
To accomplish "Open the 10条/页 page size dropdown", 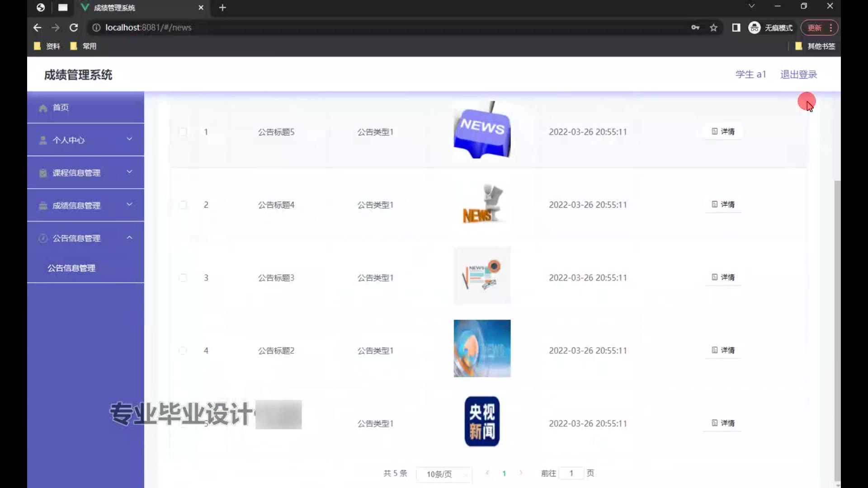I will 443,474.
